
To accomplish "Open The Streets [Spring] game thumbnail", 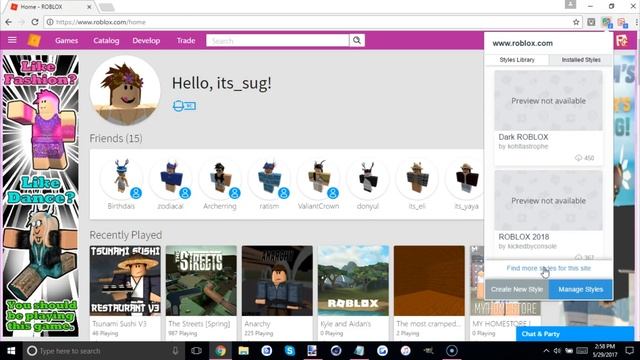I will tap(201, 280).
